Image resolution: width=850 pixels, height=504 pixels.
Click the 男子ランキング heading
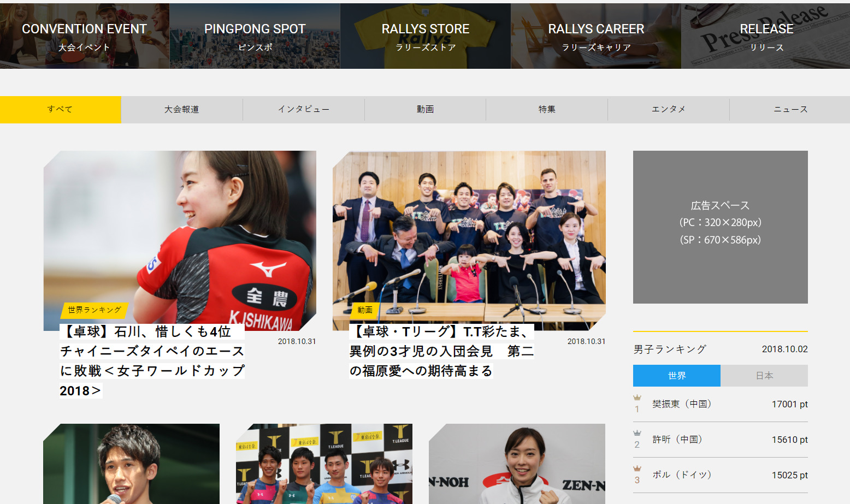click(x=670, y=349)
